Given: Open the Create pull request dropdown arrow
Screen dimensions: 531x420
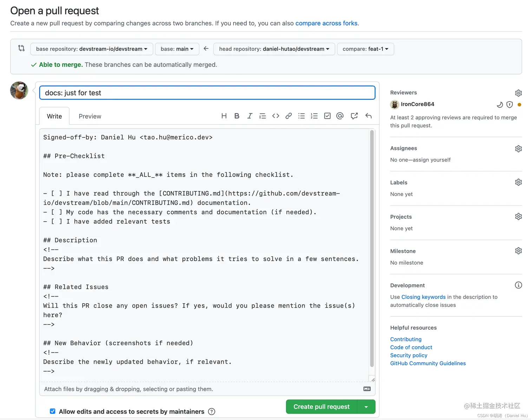Looking at the screenshot, I should [x=366, y=407].
